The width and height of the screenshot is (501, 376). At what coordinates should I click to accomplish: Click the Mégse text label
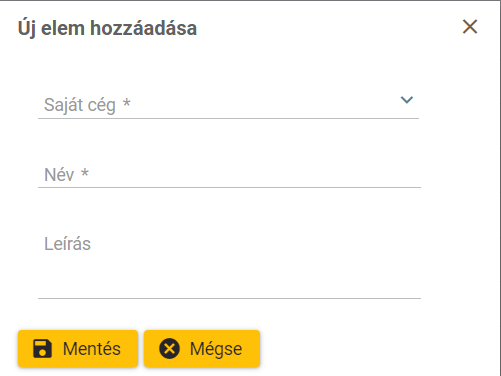coord(216,349)
